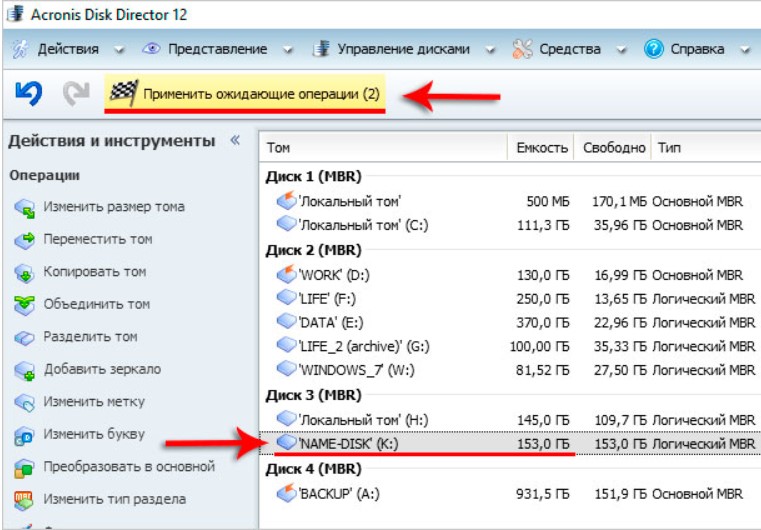Viewport: 761px width, 530px height.
Task: Click the 931,5 ГБ capacity cell
Action: (x=543, y=494)
